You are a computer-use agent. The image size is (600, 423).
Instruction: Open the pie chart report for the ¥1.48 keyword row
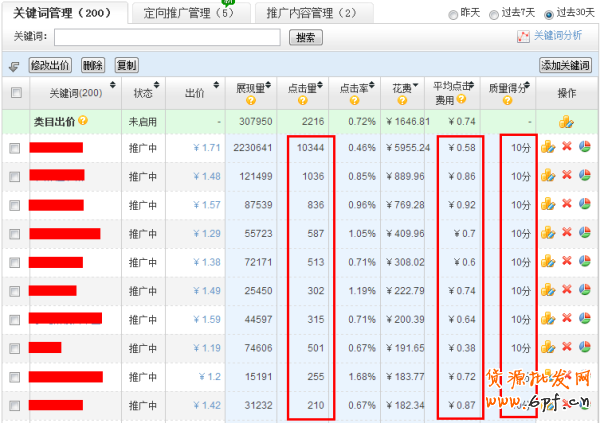(583, 176)
